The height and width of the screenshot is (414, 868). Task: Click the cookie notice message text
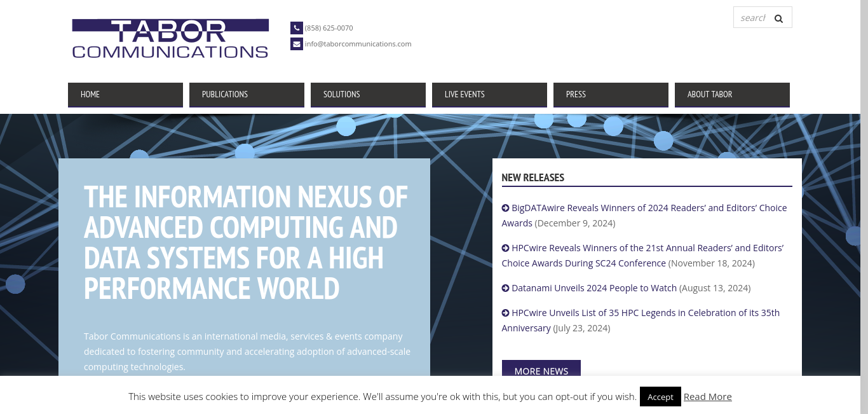coord(383,397)
